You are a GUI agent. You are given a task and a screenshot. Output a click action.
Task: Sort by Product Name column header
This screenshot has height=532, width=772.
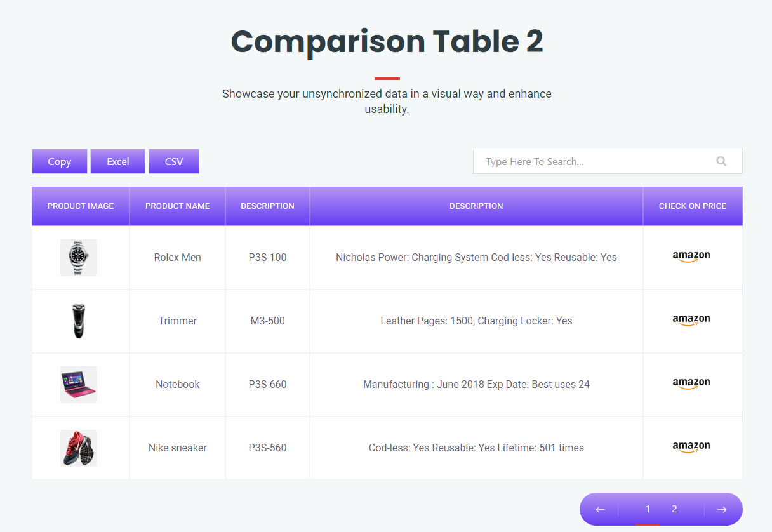[x=177, y=206]
